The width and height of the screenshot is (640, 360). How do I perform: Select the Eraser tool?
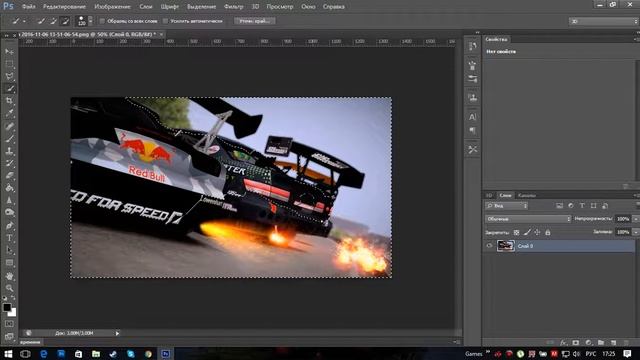point(9,176)
